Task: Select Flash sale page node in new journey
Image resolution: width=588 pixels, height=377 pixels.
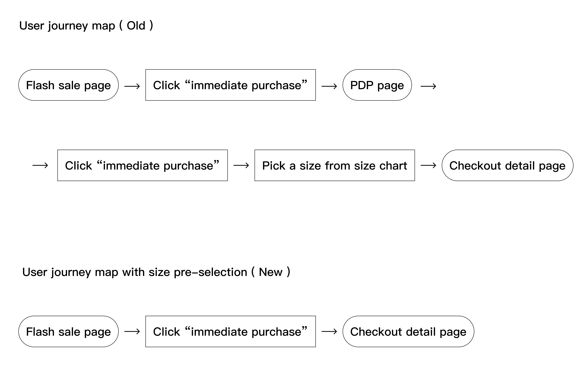Action: [x=68, y=331]
